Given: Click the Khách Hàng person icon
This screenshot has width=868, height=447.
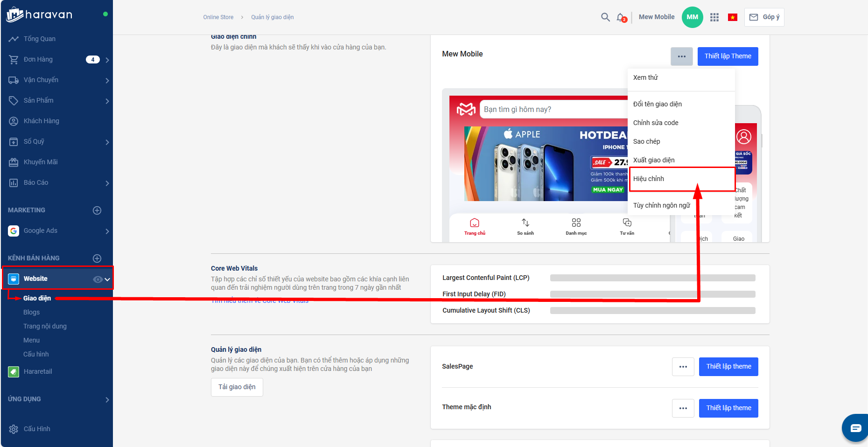Looking at the screenshot, I should (14, 121).
